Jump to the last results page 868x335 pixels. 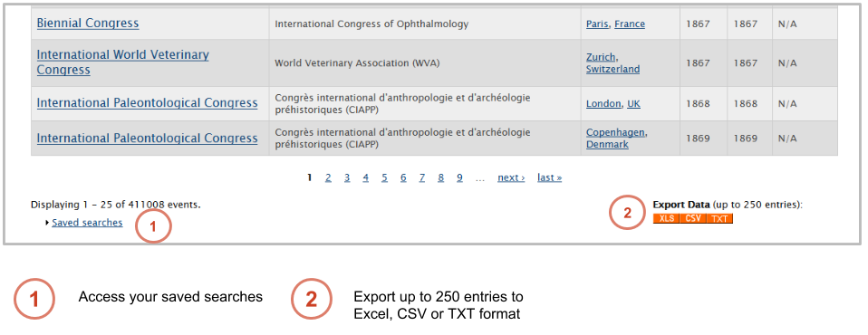(x=549, y=177)
